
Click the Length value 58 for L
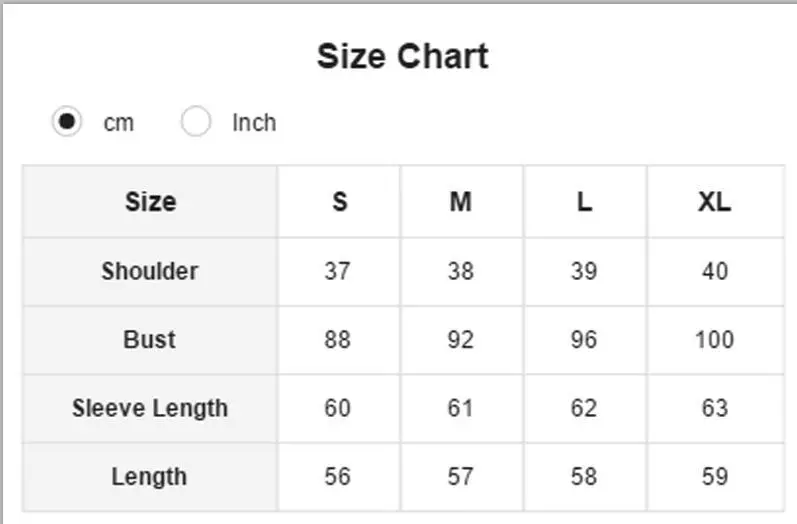point(584,477)
